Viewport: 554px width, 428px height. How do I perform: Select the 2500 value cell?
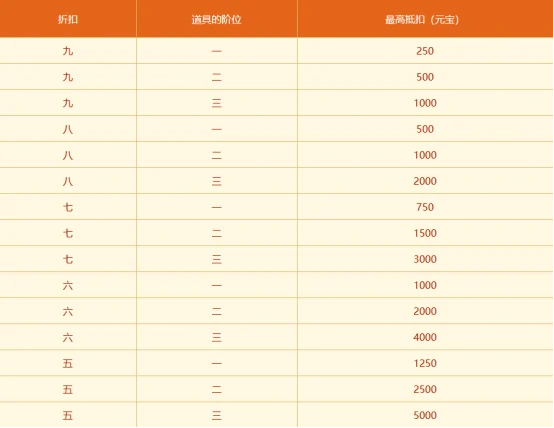pyautogui.click(x=425, y=389)
